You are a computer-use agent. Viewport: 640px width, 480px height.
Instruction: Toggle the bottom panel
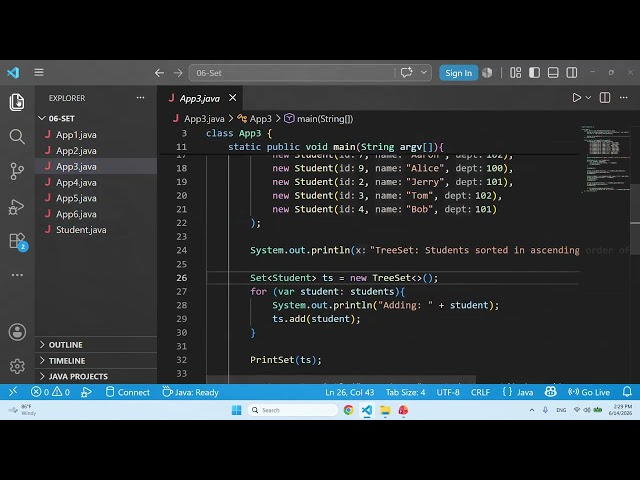click(x=553, y=73)
